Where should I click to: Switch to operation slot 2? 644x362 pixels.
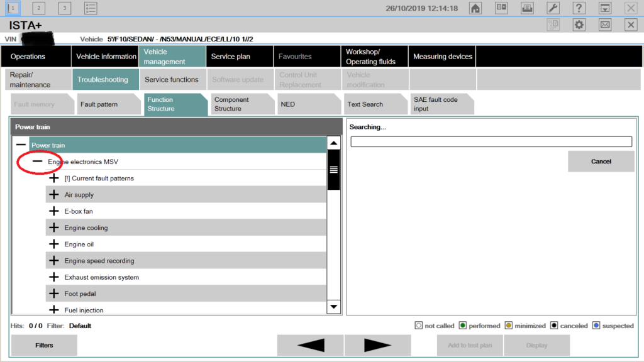tap(39, 8)
